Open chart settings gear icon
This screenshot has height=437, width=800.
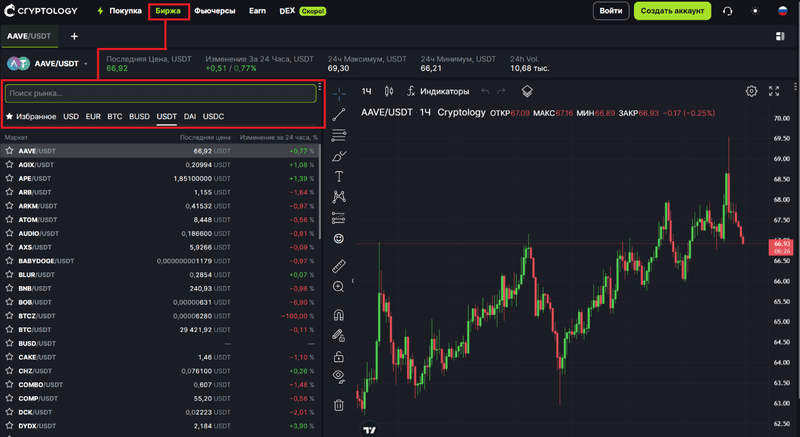[752, 91]
